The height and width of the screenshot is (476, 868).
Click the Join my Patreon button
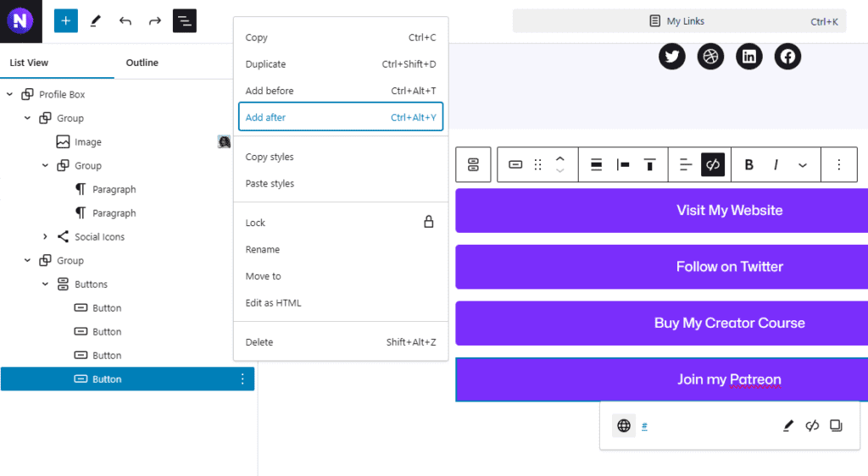point(661,379)
